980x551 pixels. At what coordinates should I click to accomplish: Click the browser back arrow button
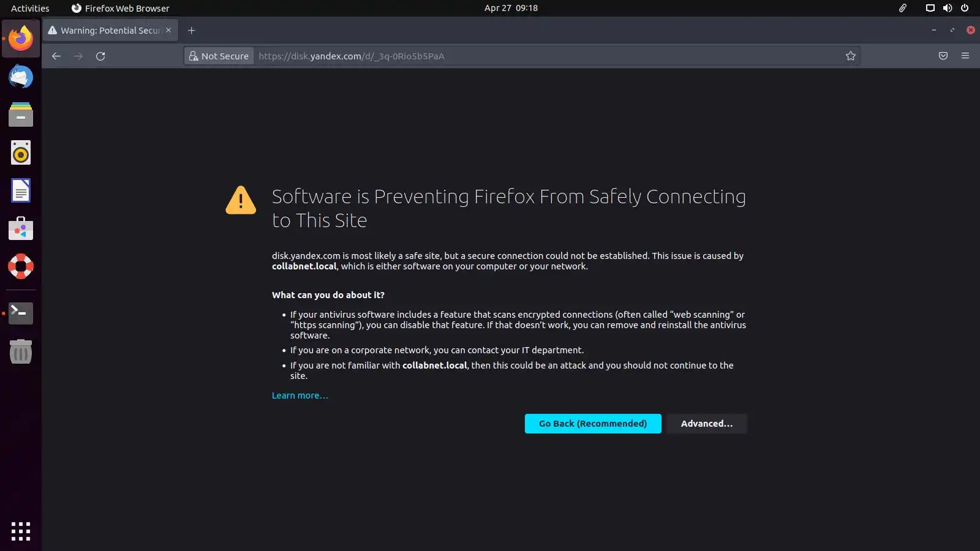56,56
